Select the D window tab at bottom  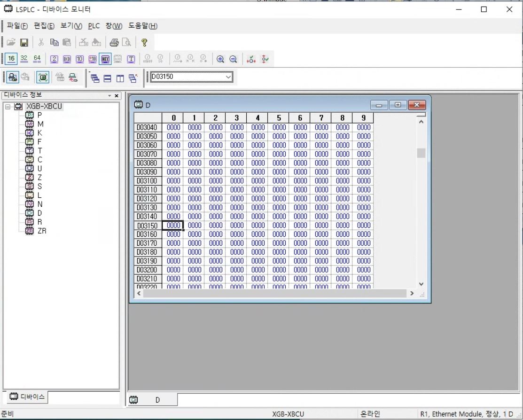(x=152, y=400)
